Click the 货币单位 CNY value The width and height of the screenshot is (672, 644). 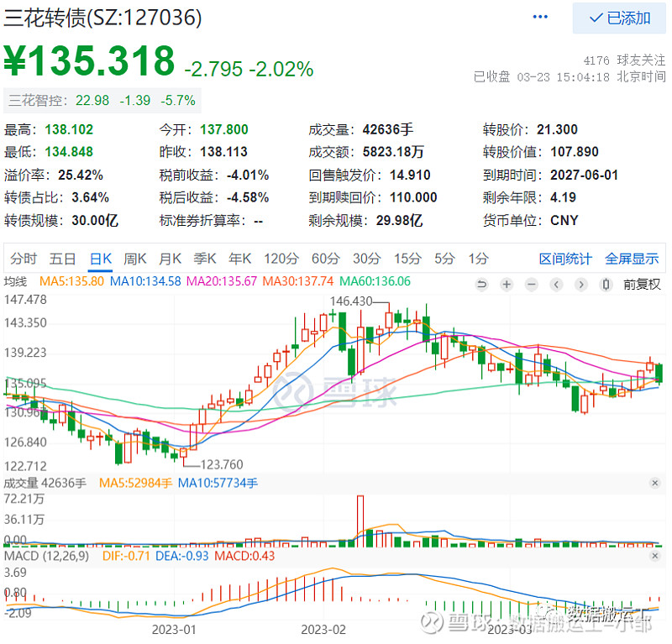click(x=564, y=220)
